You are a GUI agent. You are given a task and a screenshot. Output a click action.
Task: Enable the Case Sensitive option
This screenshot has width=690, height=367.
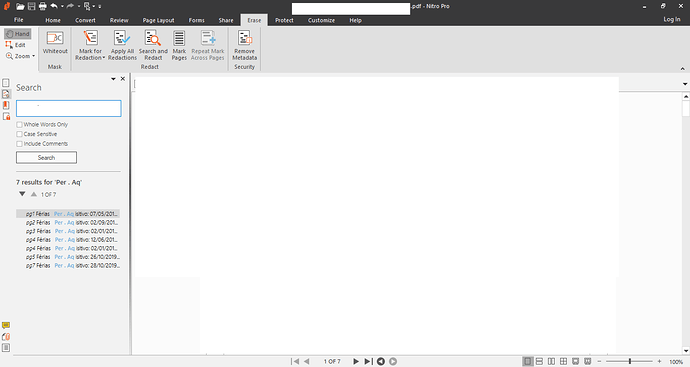(19, 134)
